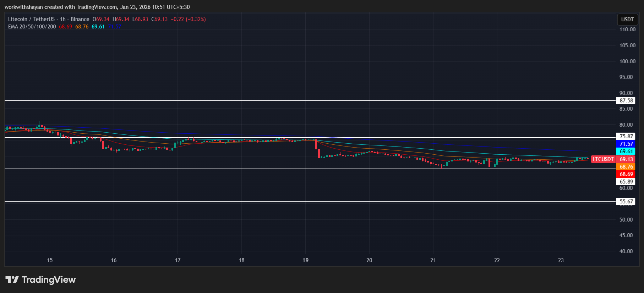Click the red EMA legend value 68.69
This screenshot has height=293, width=644.
66,27
